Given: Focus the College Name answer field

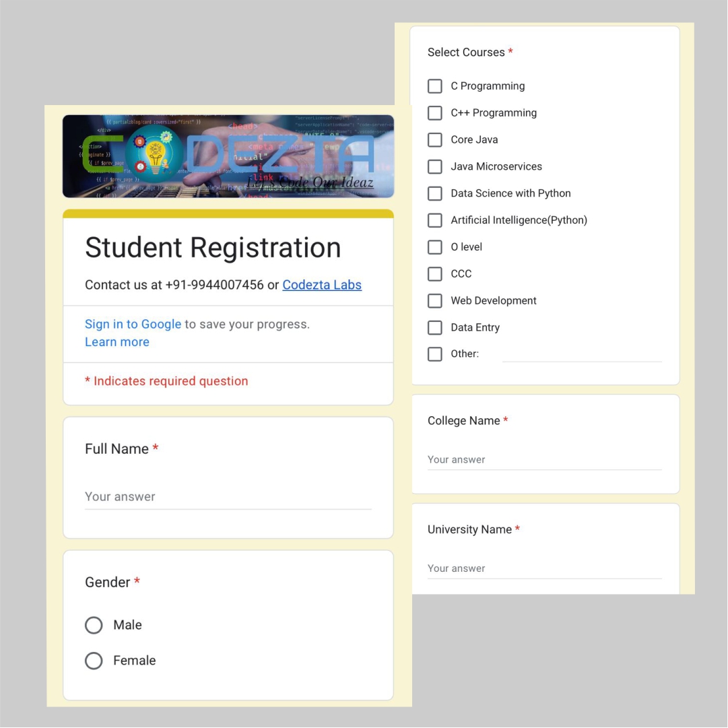Looking at the screenshot, I should tap(545, 460).
